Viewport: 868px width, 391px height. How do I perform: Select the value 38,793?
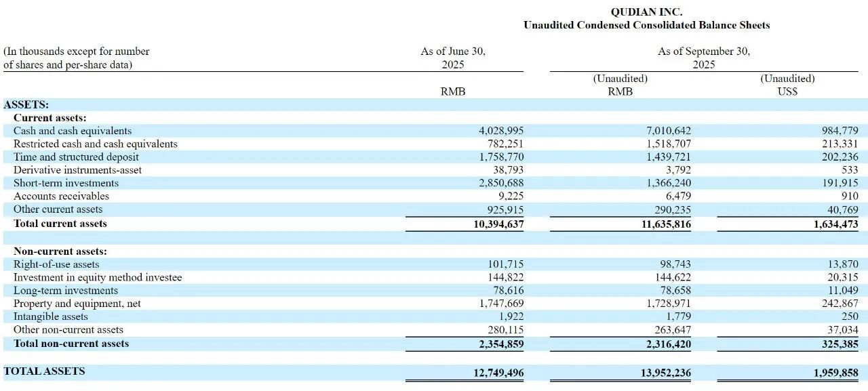click(x=509, y=170)
